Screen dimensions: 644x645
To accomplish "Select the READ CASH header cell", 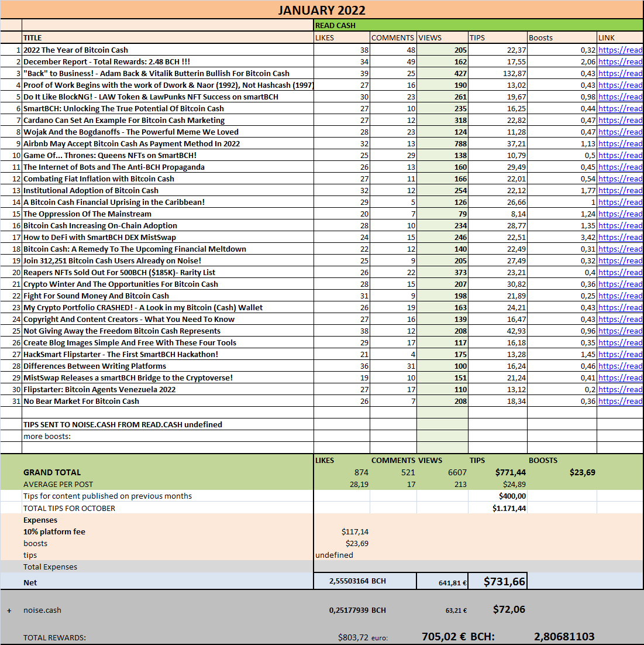I will point(478,26).
